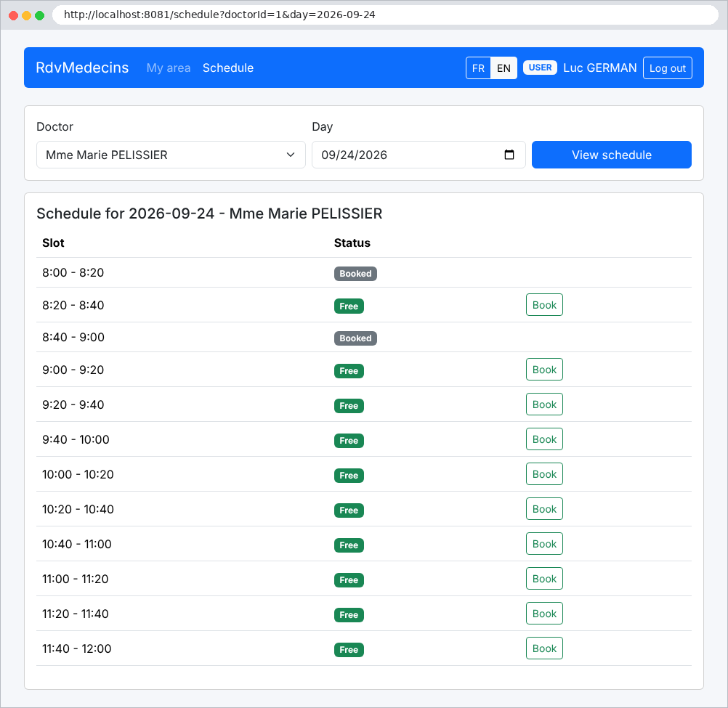The width and height of the screenshot is (728, 708).
Task: Book the 10:00 - 10:20 slot
Action: tap(544, 474)
